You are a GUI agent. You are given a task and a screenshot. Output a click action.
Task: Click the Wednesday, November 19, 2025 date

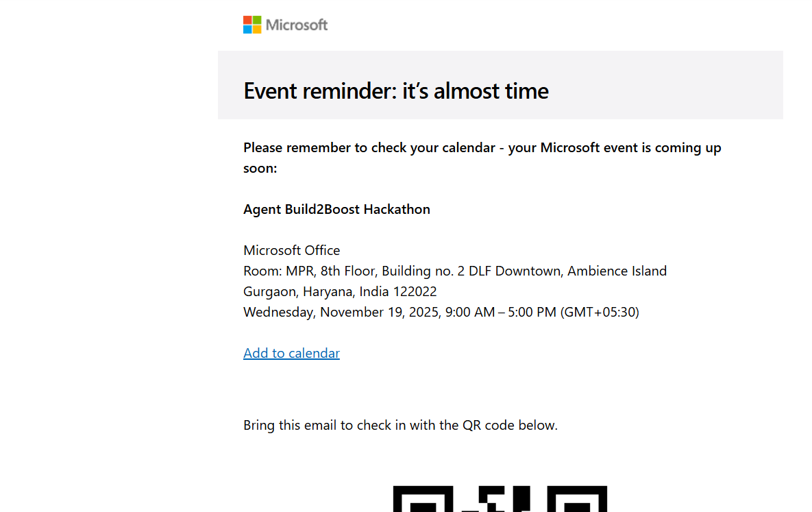pyautogui.click(x=343, y=312)
